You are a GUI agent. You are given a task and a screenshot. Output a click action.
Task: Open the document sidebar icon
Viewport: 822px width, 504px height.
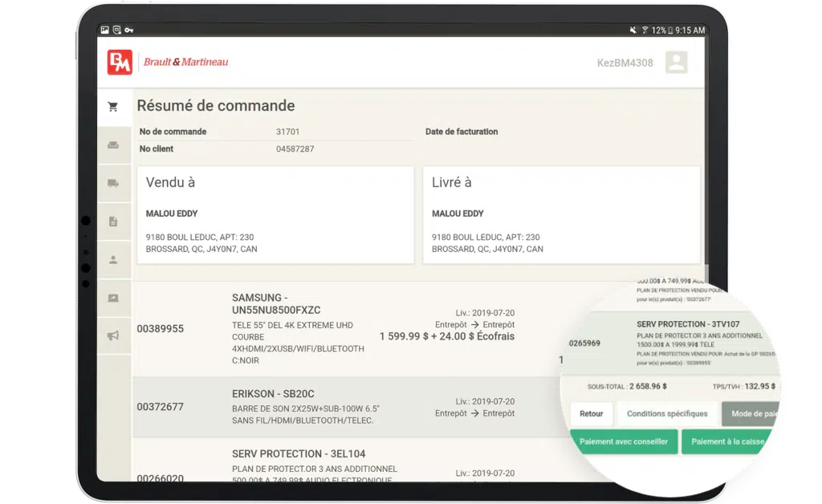(113, 222)
